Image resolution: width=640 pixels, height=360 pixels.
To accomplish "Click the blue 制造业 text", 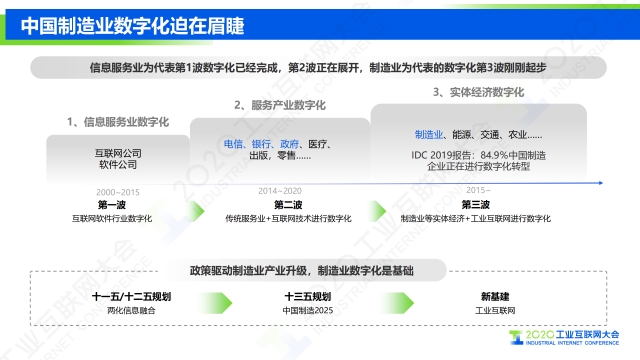I will coord(429,135).
